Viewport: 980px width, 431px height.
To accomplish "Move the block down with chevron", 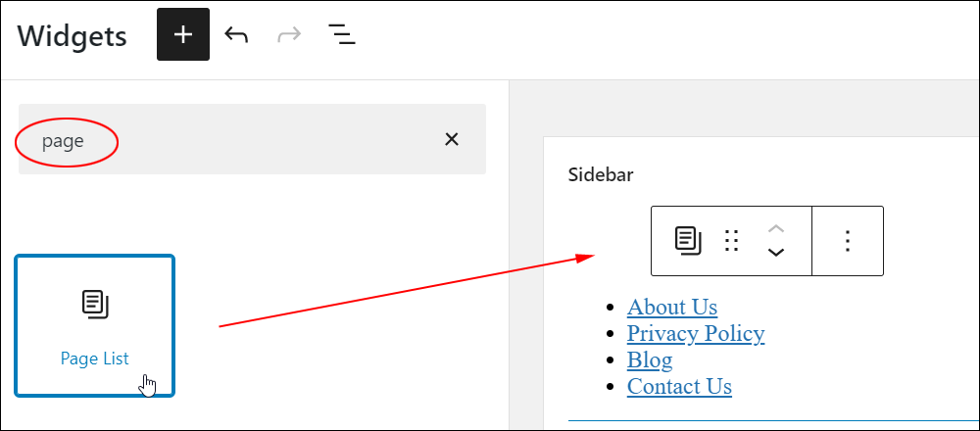I will [775, 253].
